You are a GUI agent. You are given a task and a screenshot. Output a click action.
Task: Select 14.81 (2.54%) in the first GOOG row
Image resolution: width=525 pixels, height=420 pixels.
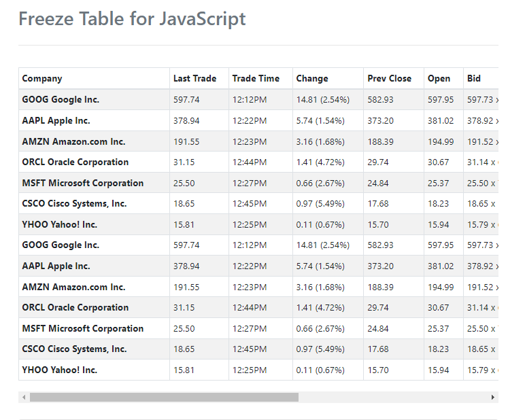point(323,100)
